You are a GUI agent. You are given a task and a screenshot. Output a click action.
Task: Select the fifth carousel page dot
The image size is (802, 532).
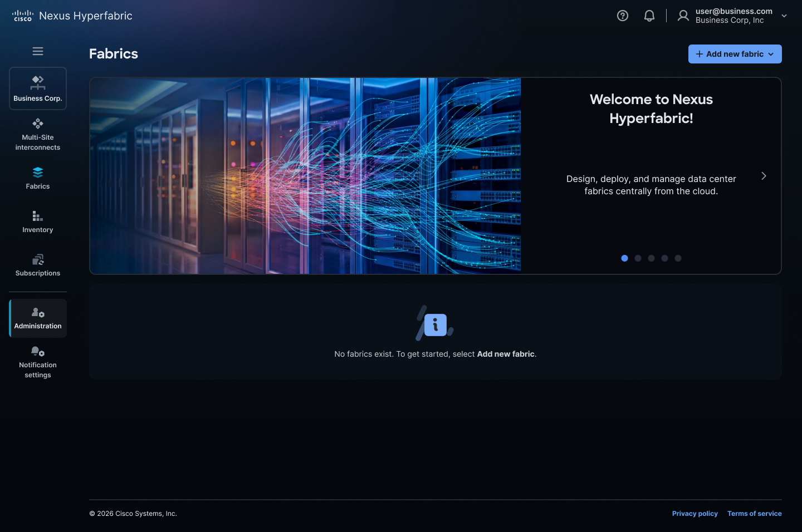(x=678, y=258)
